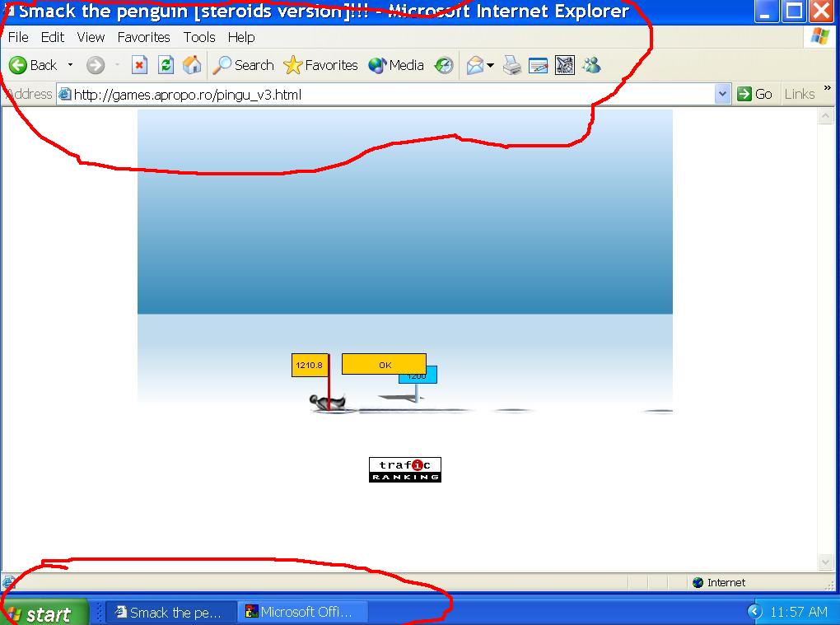Viewport: 840px width, 625px height.
Task: Click the Forward arrow icon
Action: click(x=96, y=65)
